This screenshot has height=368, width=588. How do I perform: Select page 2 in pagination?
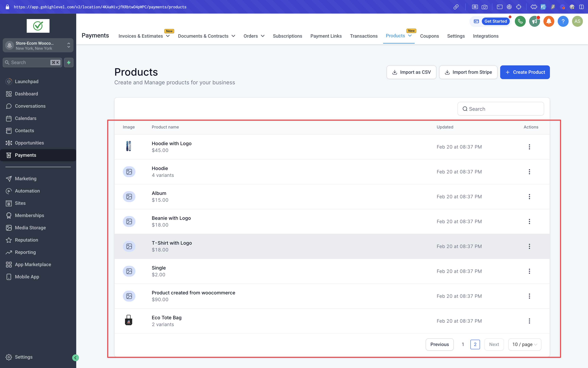475,344
